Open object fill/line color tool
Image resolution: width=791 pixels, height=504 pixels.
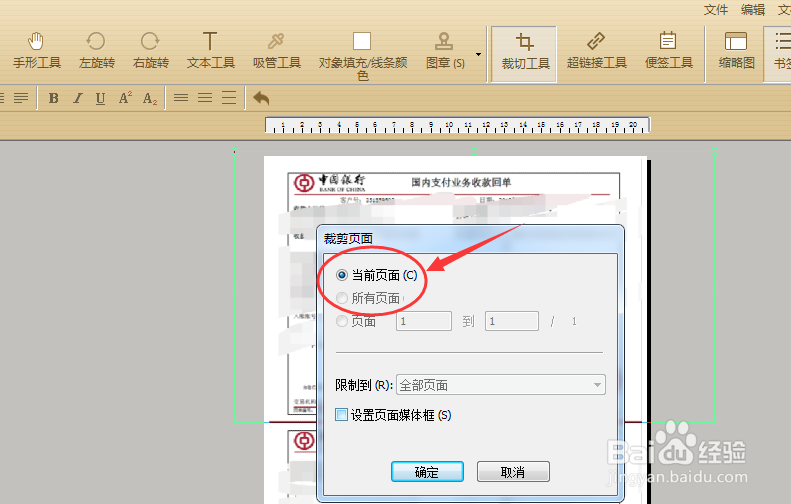[362, 55]
